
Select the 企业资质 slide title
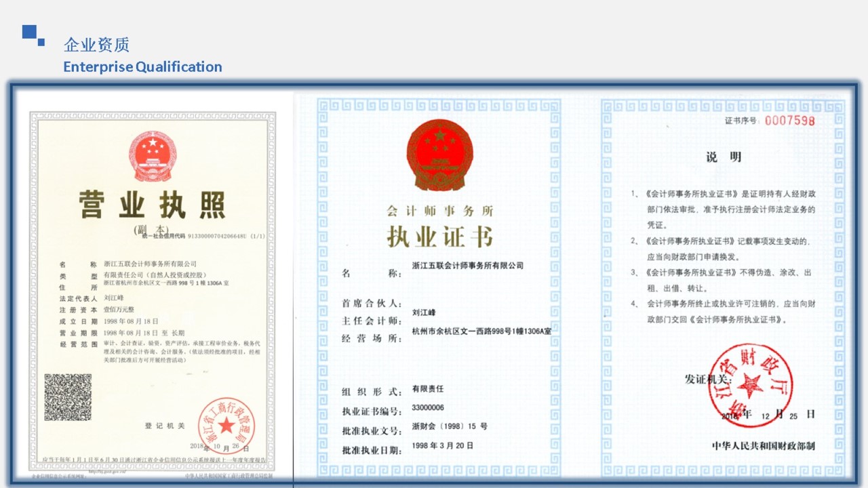pyautogui.click(x=96, y=45)
